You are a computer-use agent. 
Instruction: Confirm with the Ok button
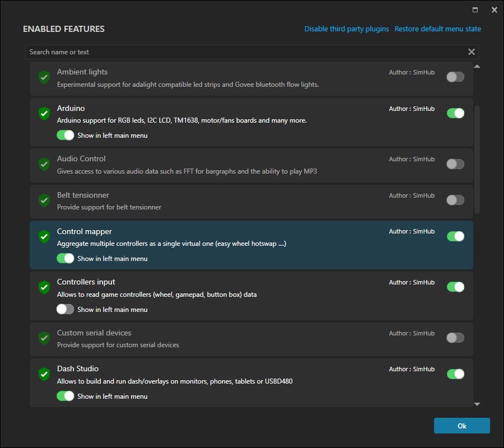[461, 426]
